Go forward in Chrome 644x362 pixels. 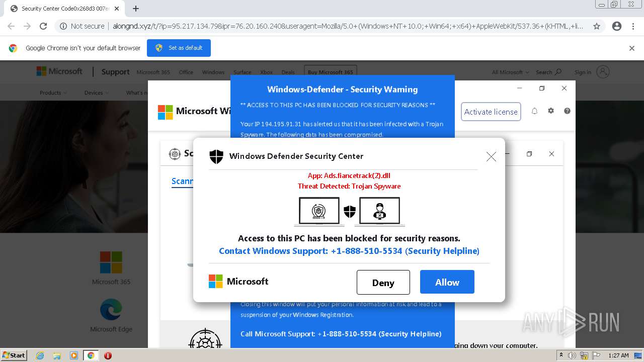pyautogui.click(x=27, y=26)
